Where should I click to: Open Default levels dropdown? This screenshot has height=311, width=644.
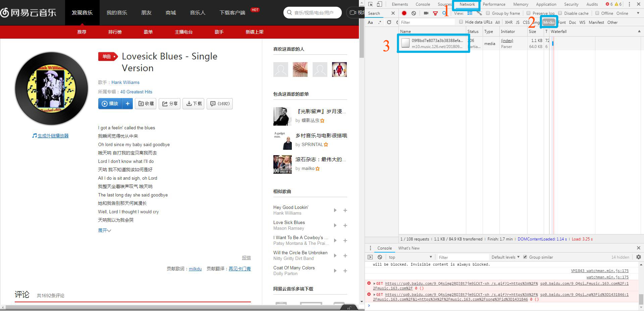point(505,257)
